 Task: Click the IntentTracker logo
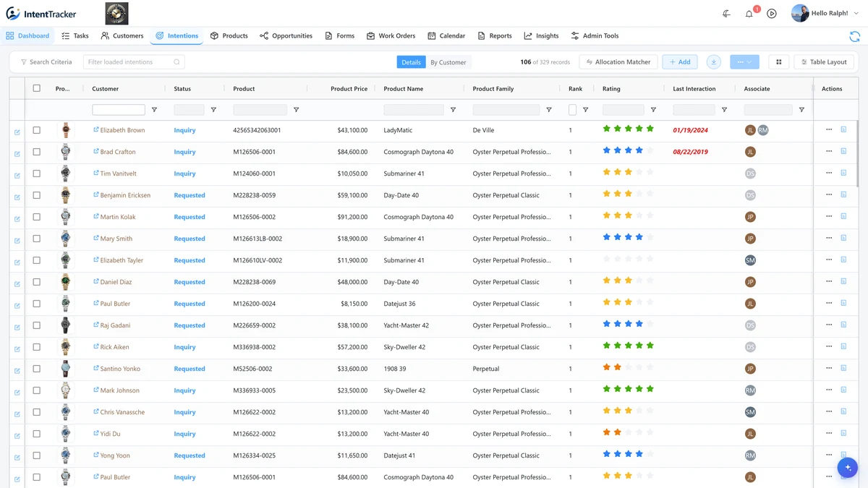pos(41,14)
